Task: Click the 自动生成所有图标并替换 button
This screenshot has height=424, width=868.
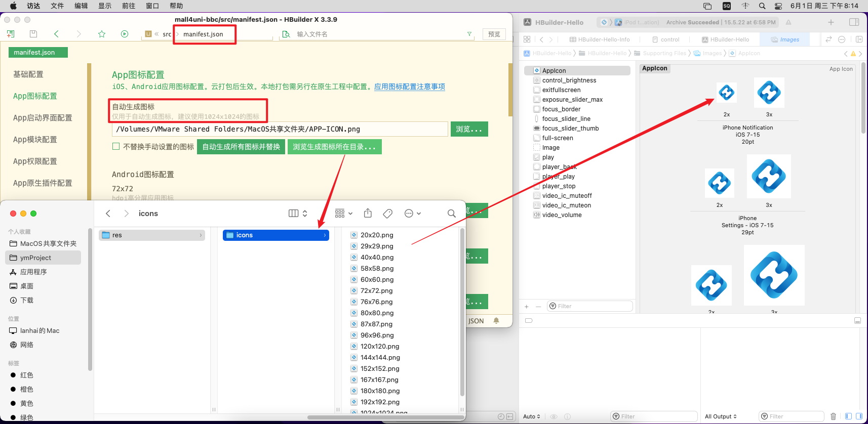Action: [241, 147]
